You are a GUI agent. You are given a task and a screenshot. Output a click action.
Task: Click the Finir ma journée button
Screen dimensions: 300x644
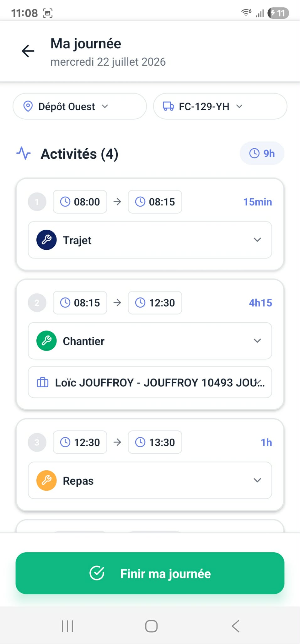coord(150,573)
